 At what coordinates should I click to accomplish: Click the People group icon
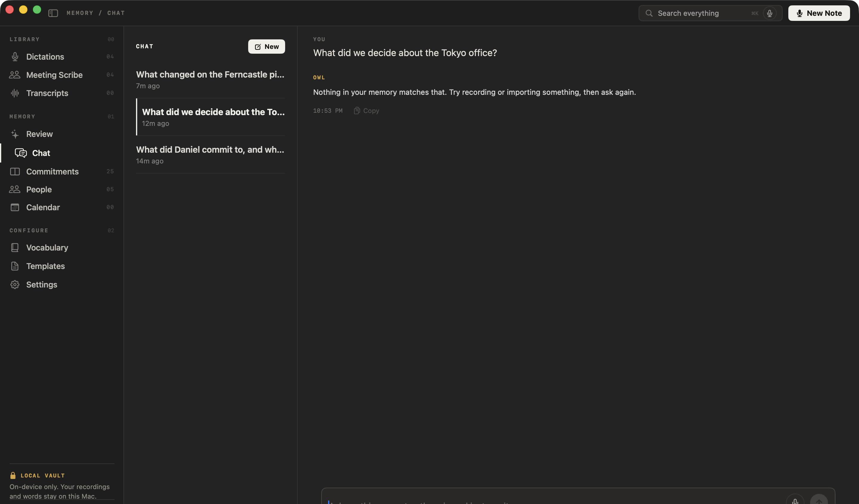[15, 189]
